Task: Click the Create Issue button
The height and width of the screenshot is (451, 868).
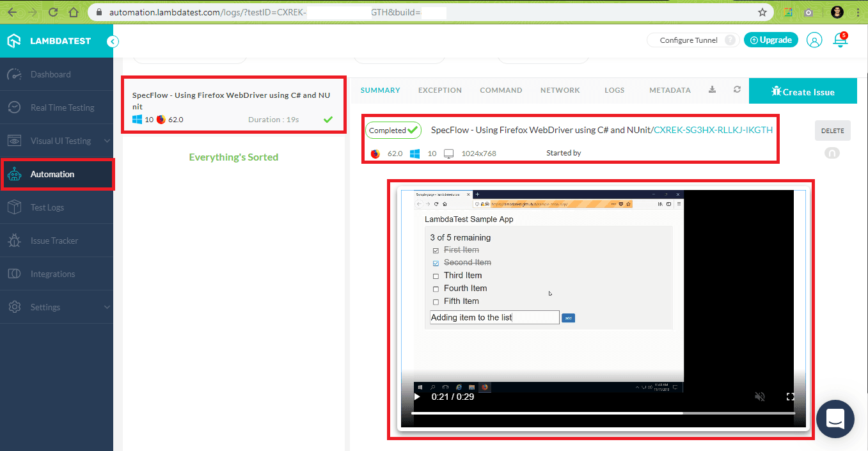Action: click(x=803, y=91)
